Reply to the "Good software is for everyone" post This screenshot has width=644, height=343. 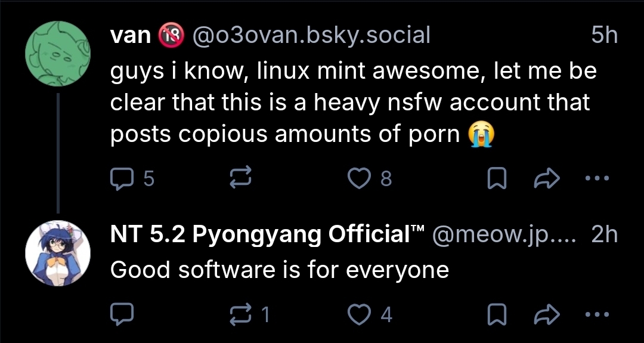coord(122,314)
